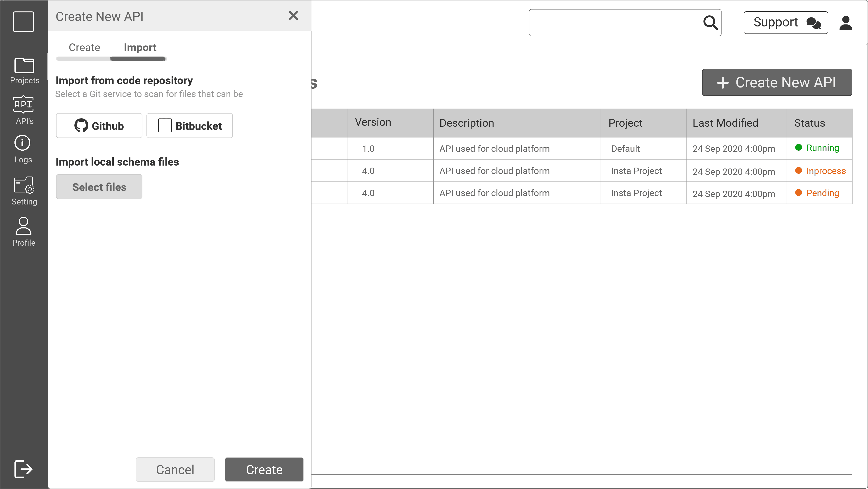Switch to the Create tab

point(84,47)
